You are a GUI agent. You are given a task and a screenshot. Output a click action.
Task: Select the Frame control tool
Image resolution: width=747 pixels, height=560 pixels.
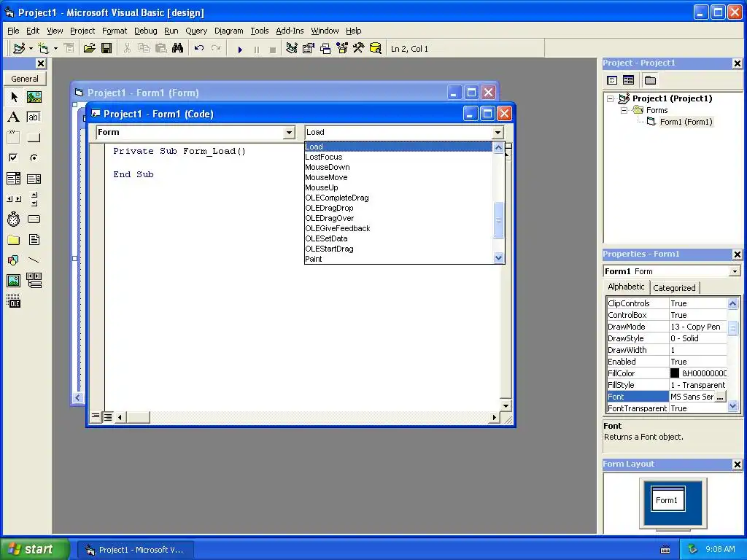(x=14, y=138)
